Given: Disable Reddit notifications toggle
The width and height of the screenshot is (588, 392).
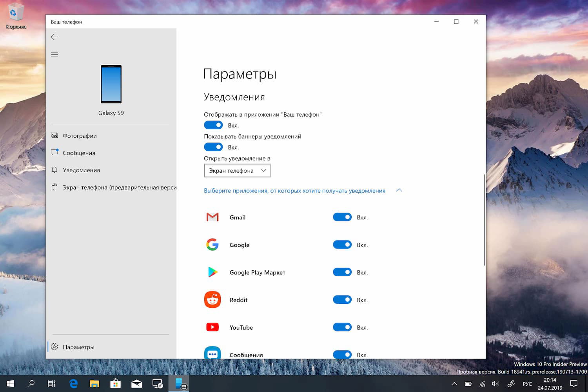Looking at the screenshot, I should point(342,299).
